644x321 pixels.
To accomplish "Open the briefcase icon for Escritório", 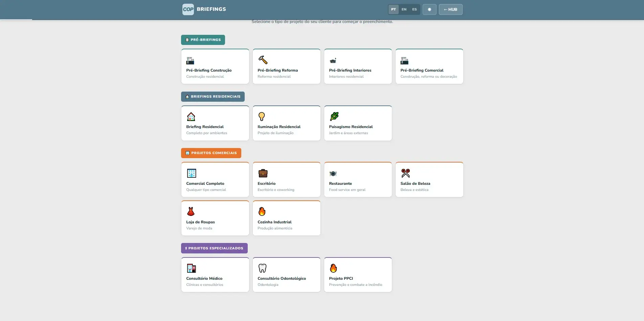I will tap(263, 173).
